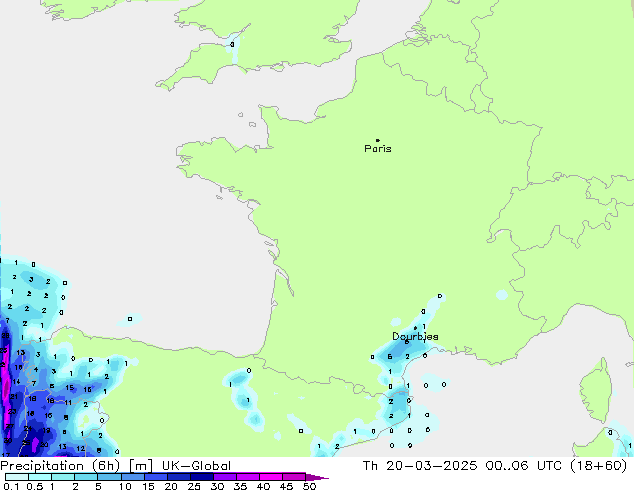Pick the legend swatch between 2 and 5
Viewport: 634px width, 490px height.
(x=86, y=477)
